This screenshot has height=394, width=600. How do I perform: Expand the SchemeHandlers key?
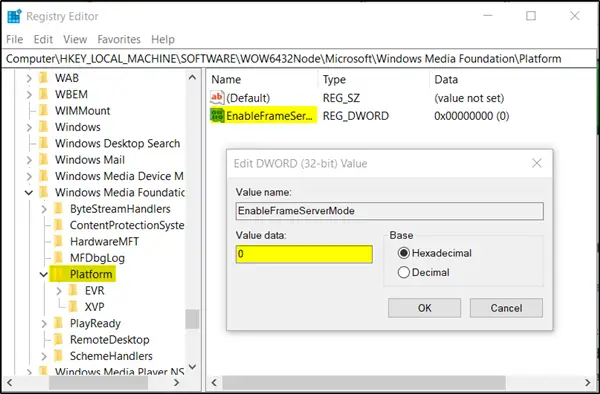(44, 357)
